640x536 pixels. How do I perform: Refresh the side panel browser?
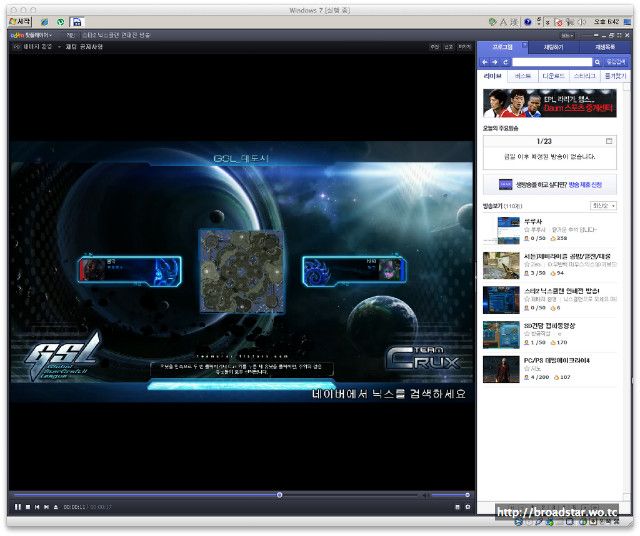tap(505, 62)
